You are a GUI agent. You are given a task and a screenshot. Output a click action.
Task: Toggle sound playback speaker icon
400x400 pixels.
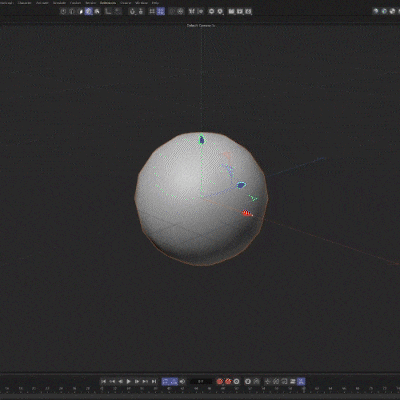(182, 381)
